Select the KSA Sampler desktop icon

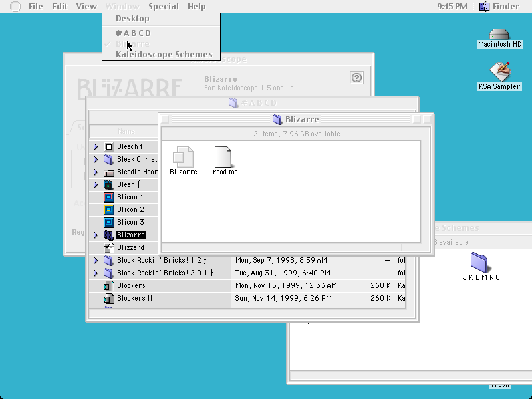pyautogui.click(x=500, y=71)
